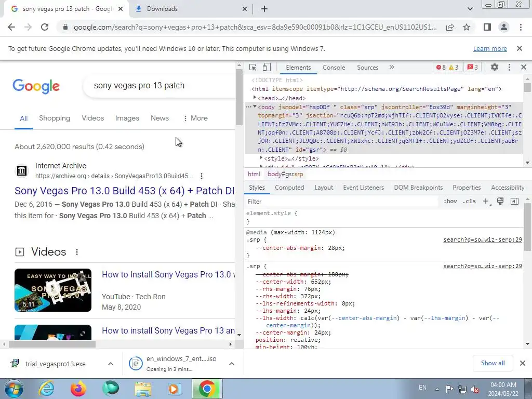The image size is (532, 399).
Task: Click the Google logo
Action: coord(36,86)
